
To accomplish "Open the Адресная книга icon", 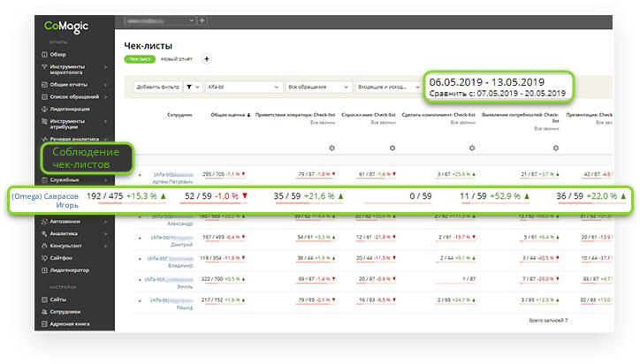I will (44, 324).
